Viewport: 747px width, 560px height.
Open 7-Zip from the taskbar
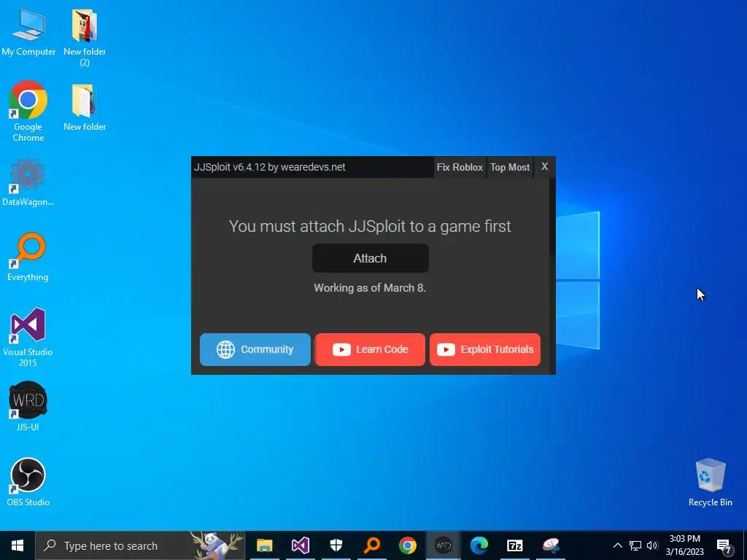tap(515, 545)
